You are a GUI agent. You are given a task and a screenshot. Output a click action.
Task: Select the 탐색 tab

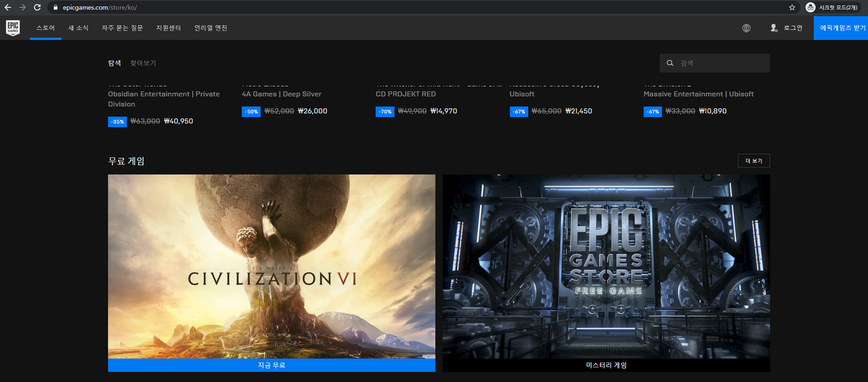(115, 63)
